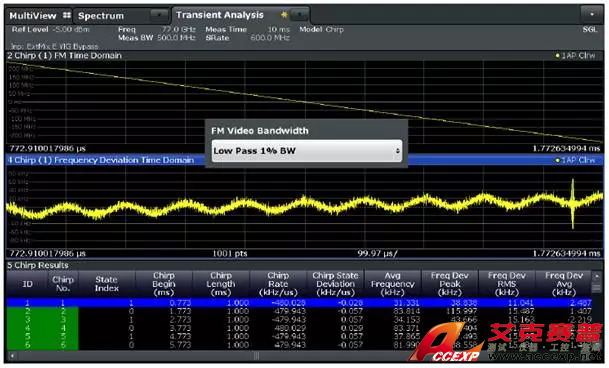Viewport: 609px width, 368px height.
Task: Click the yellow star on Transient Analysis tab
Action: [x=284, y=15]
